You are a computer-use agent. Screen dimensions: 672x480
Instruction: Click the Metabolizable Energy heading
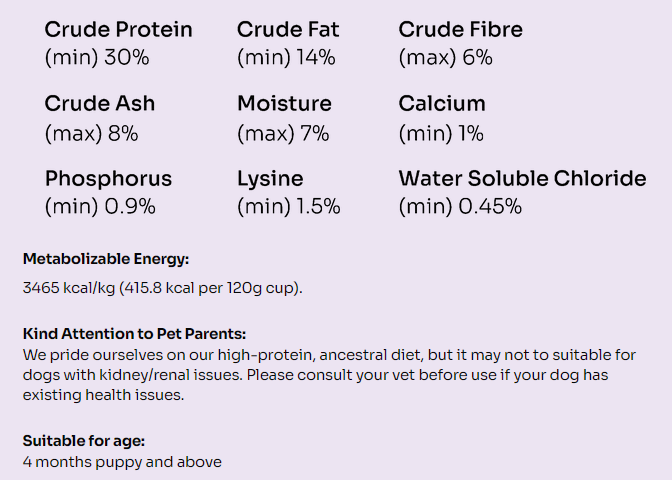tap(106, 259)
